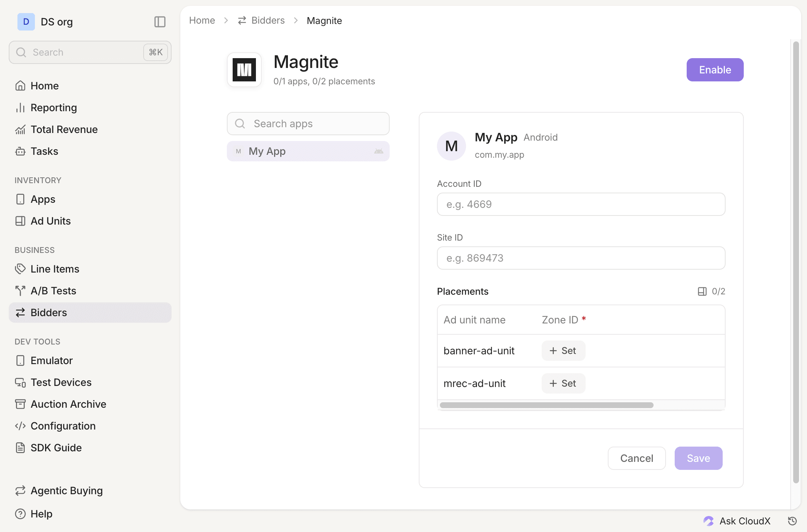807x532 pixels.
Task: Click the Bidders arrows icon in sidebar
Action: tap(20, 313)
